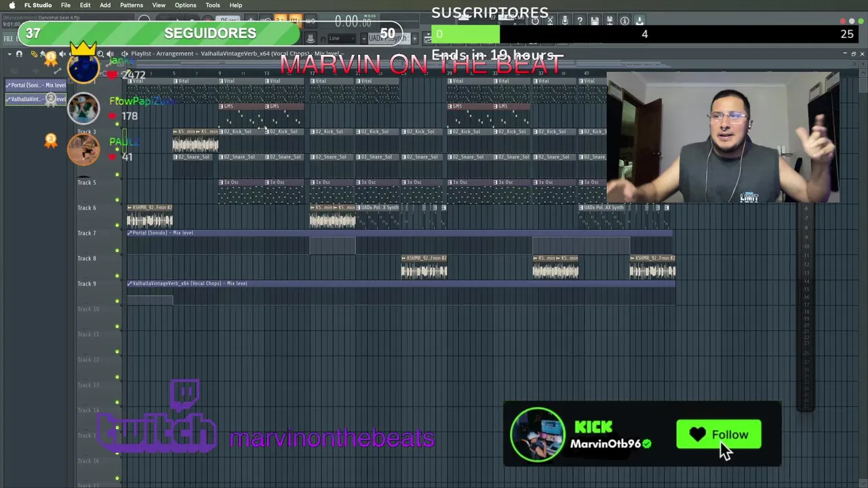Select the pencil draw tool

[34, 54]
